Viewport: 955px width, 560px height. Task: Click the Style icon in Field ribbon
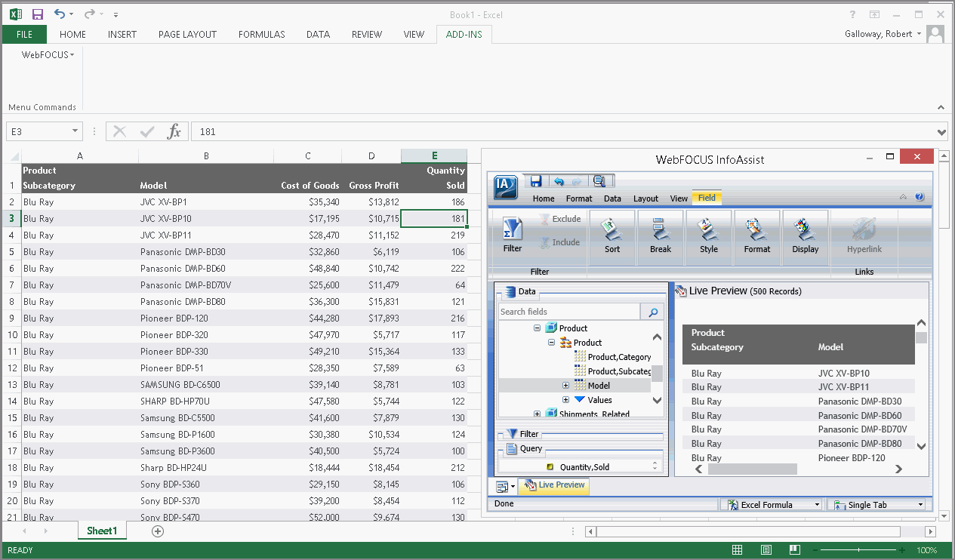tap(708, 229)
